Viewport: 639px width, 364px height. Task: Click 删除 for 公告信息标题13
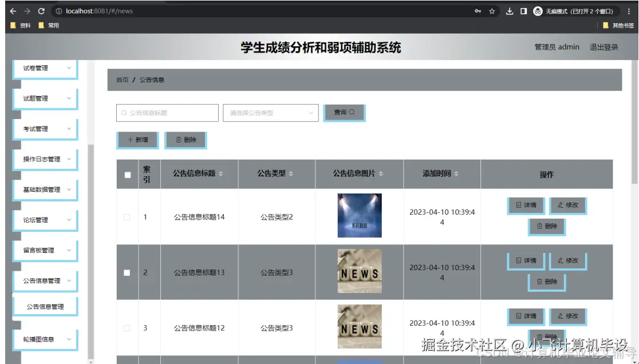(547, 282)
